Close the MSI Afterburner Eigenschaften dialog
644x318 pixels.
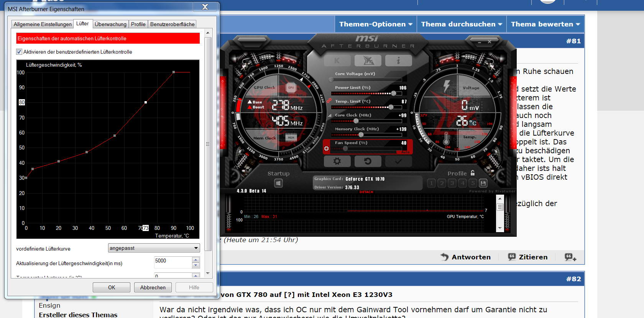[x=205, y=7]
